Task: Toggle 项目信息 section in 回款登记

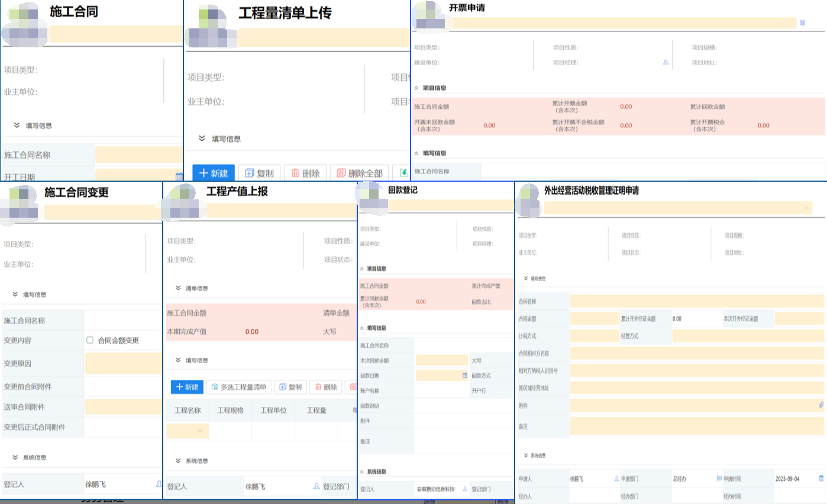Action: (362, 269)
